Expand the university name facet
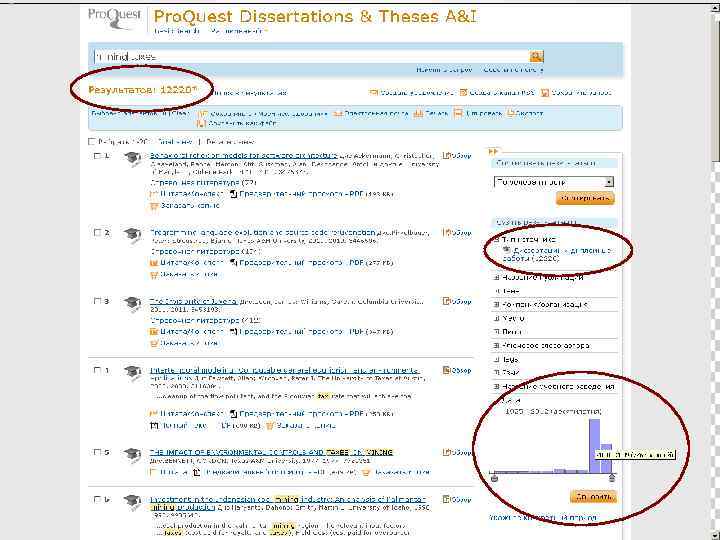720x540 pixels. click(x=496, y=387)
